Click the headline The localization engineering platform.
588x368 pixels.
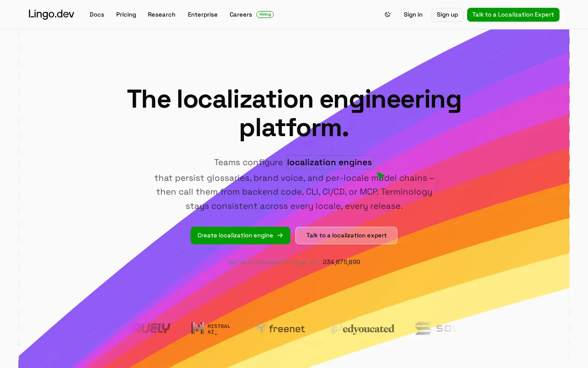294,113
